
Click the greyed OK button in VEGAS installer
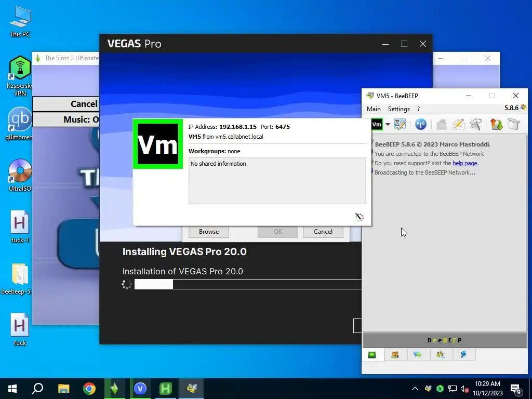[x=278, y=232]
